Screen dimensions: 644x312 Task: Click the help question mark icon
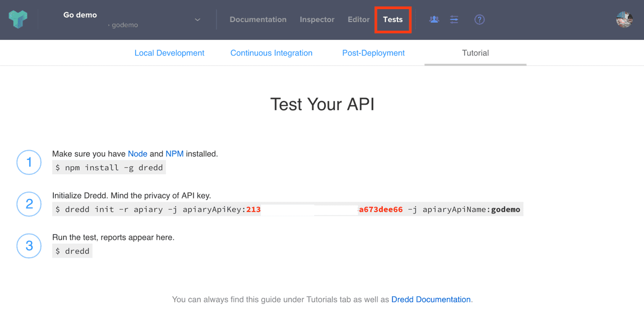pos(479,19)
